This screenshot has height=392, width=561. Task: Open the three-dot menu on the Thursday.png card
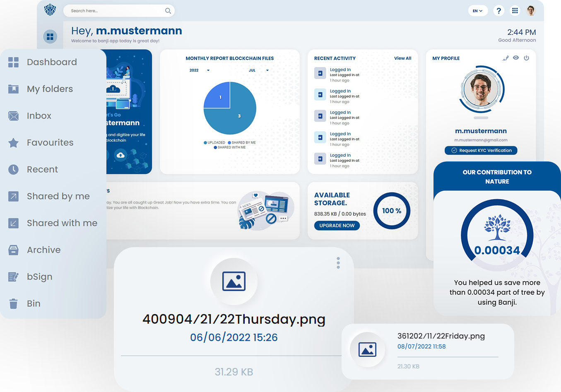point(338,263)
